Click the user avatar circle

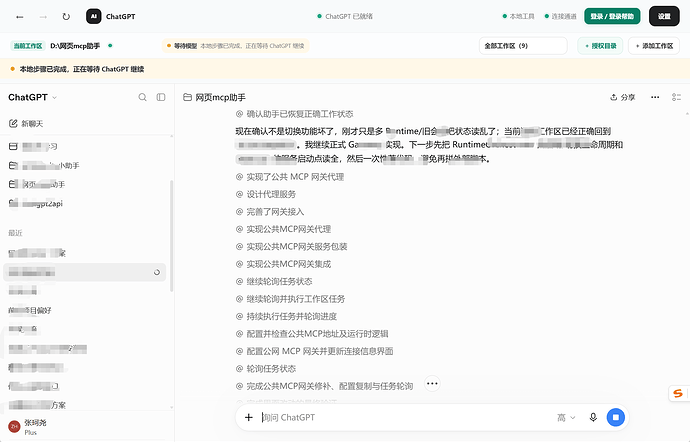point(15,427)
